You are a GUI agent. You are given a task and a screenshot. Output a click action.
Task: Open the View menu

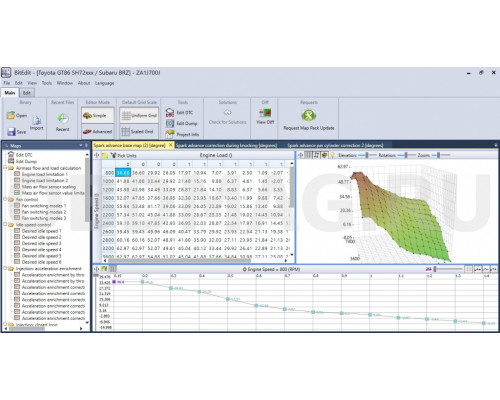coord(32,83)
